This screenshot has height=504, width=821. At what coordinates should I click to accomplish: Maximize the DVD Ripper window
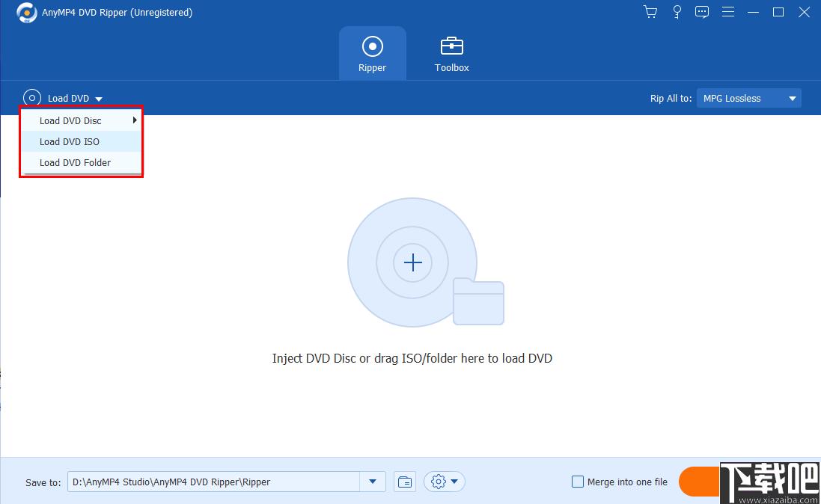[x=778, y=12]
